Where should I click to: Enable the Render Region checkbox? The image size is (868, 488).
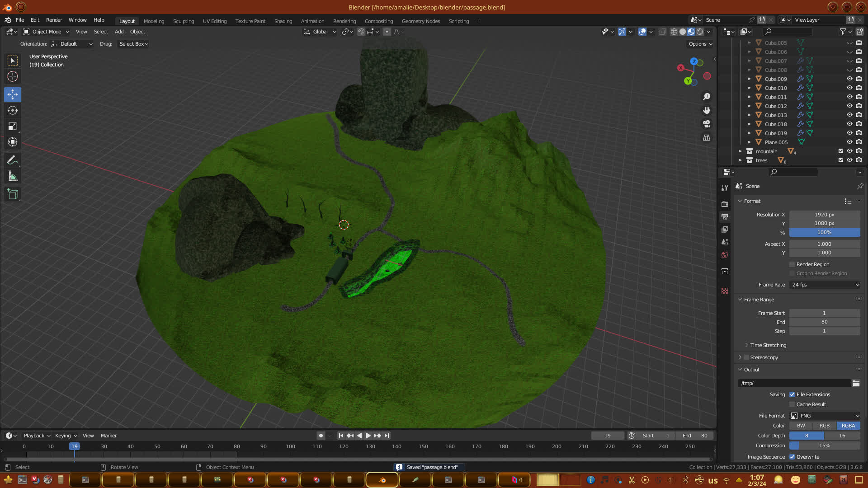(792, 264)
